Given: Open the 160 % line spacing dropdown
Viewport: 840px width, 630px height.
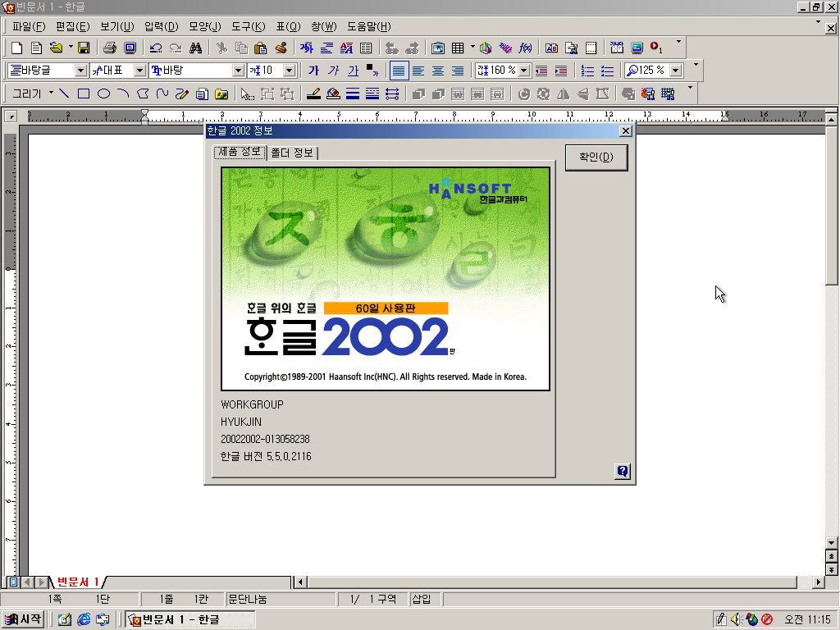Looking at the screenshot, I should 524,71.
